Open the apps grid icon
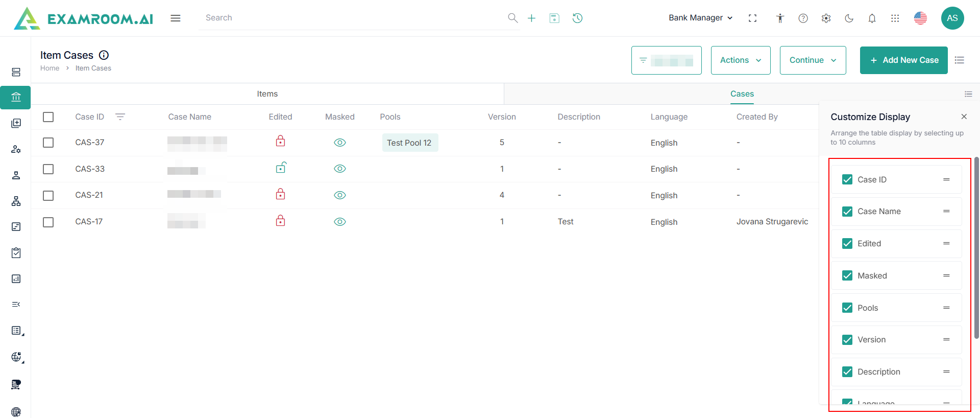 (x=895, y=18)
